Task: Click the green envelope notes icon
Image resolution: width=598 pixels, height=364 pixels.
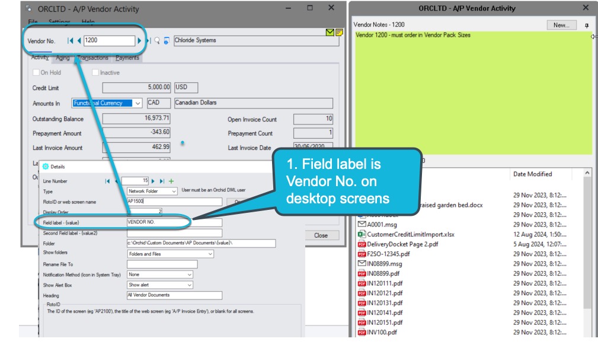Action: point(330,32)
